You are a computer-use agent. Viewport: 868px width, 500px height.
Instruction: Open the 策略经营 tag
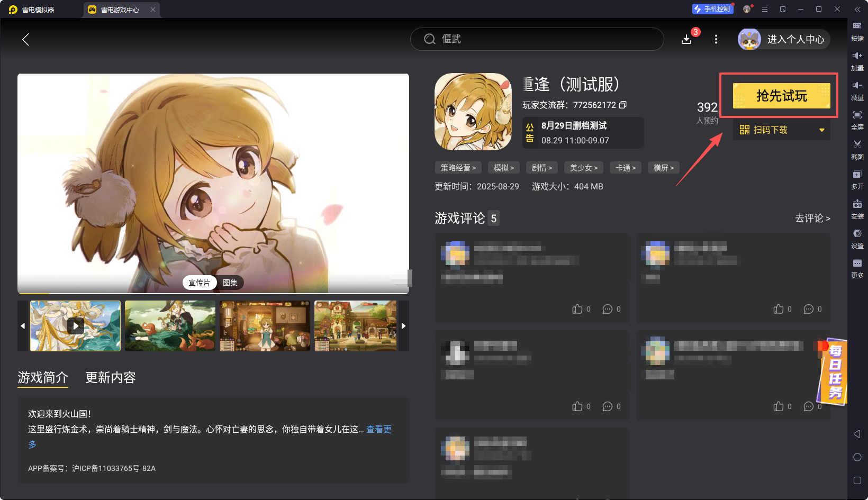click(458, 168)
